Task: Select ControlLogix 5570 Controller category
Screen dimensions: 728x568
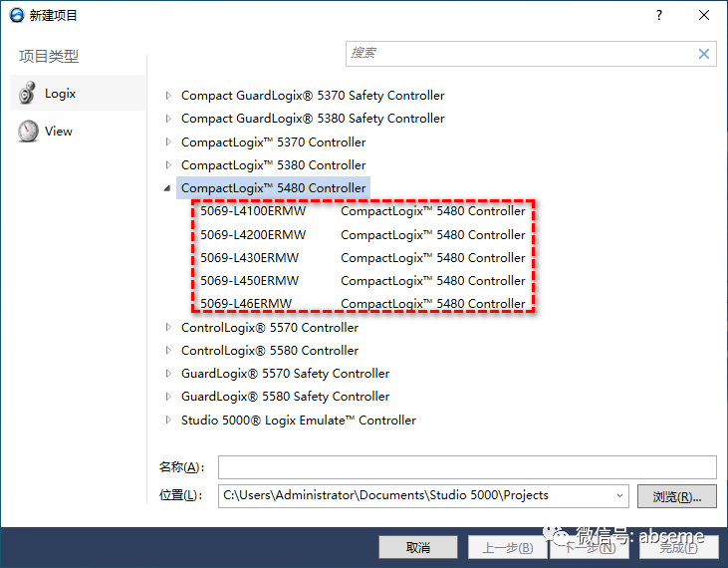Action: [269, 328]
